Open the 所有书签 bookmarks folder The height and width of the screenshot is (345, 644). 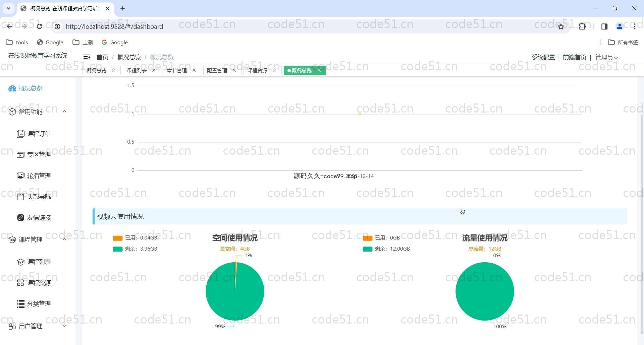(x=623, y=42)
